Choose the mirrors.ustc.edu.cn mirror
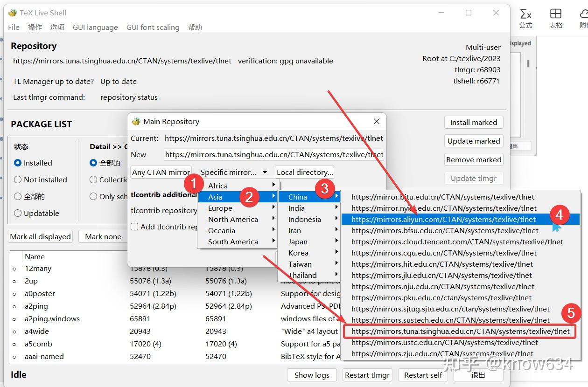 tap(460, 342)
